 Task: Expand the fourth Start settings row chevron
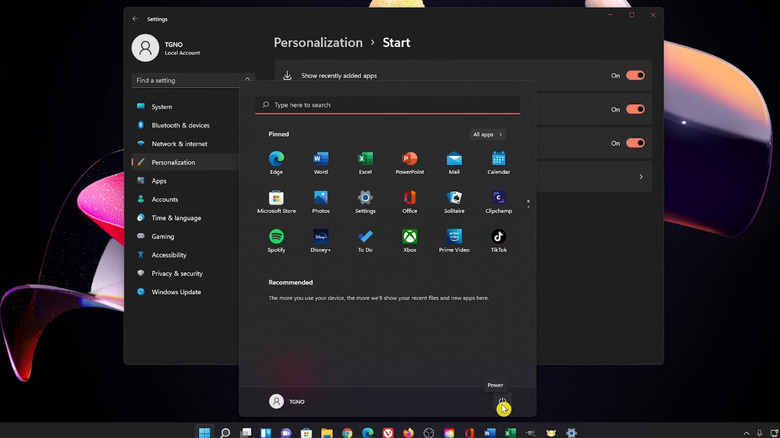pyautogui.click(x=641, y=177)
